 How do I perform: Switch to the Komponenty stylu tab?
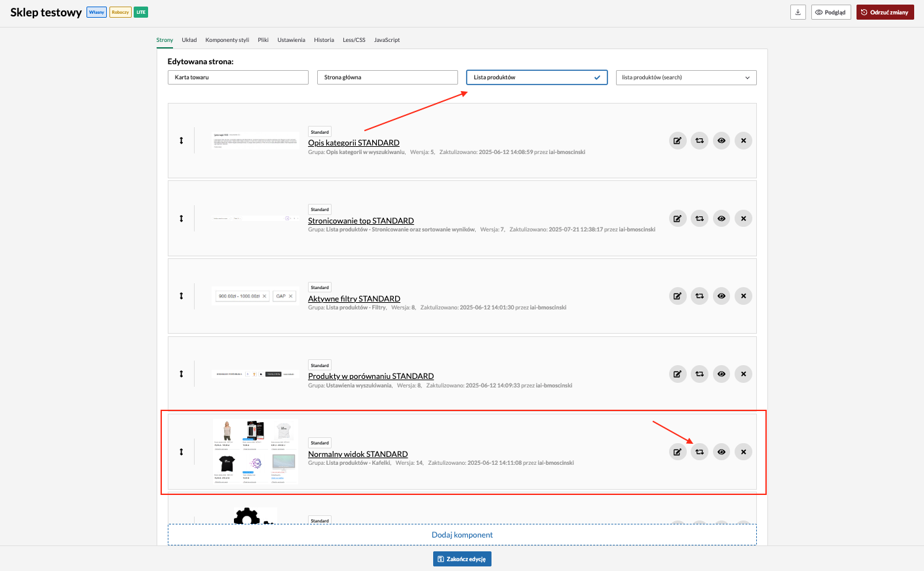(227, 40)
